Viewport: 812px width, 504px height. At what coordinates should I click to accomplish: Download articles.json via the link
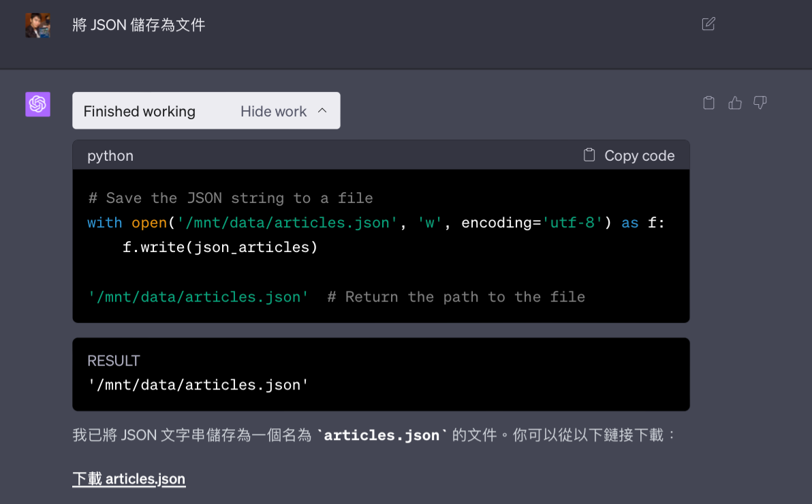pyautogui.click(x=129, y=478)
